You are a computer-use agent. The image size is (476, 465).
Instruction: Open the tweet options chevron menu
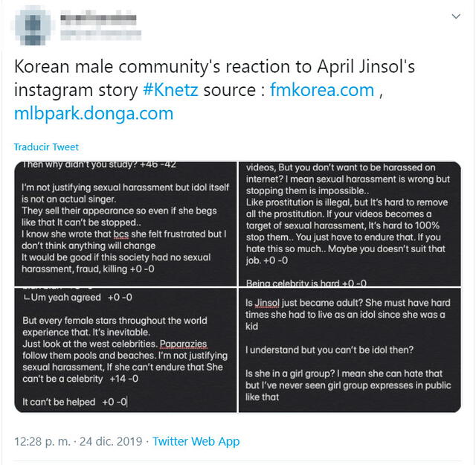click(x=455, y=16)
